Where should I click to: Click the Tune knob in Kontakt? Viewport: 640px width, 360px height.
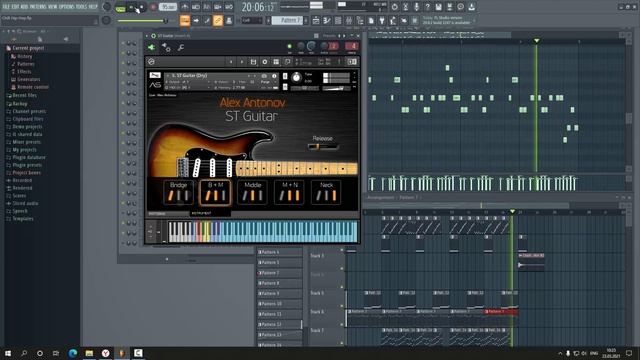coord(297,77)
